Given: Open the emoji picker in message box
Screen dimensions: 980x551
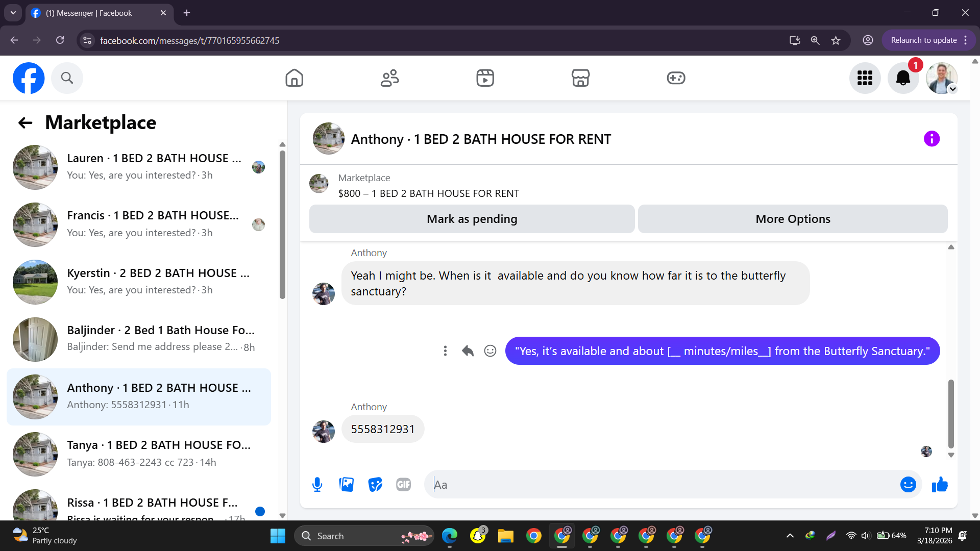Looking at the screenshot, I should click(908, 485).
